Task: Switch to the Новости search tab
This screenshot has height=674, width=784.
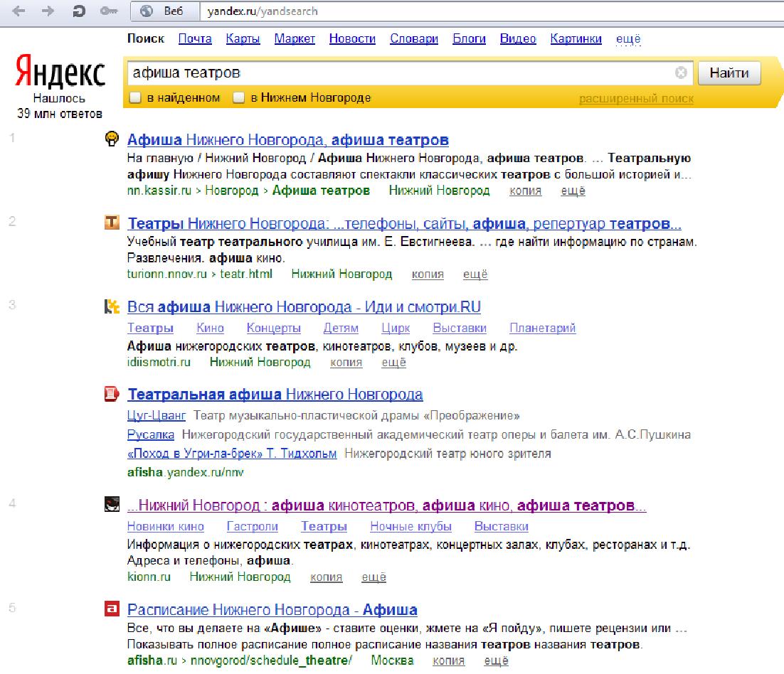Action: point(352,39)
